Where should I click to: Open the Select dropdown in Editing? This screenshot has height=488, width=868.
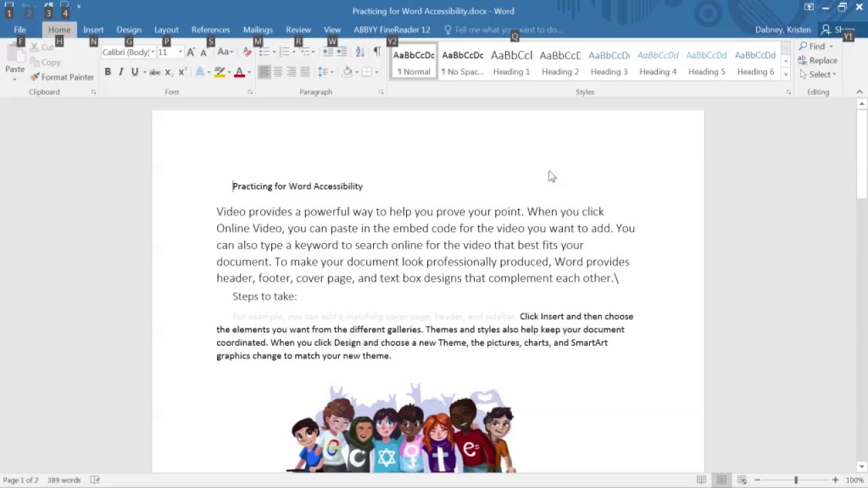pyautogui.click(x=818, y=75)
